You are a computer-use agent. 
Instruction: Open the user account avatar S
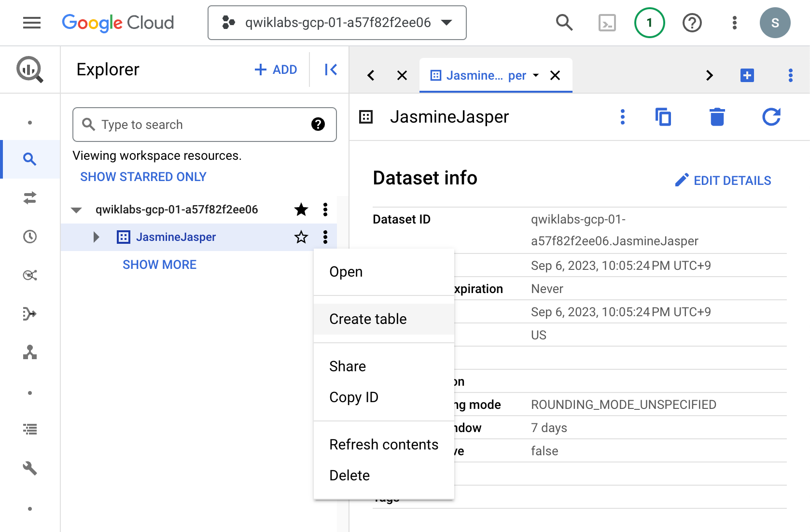pyautogui.click(x=775, y=23)
